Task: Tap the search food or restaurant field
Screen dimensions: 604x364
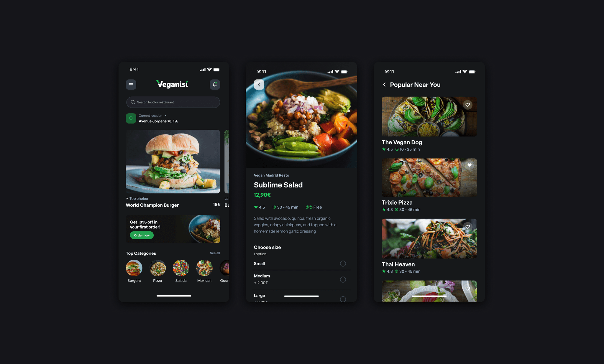Action: point(173,102)
